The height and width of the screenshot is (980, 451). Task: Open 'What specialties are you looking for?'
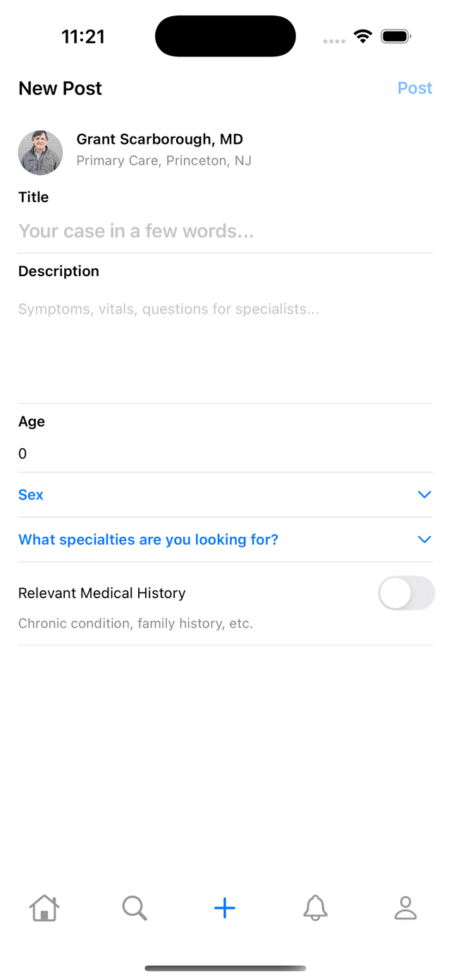[148, 540]
